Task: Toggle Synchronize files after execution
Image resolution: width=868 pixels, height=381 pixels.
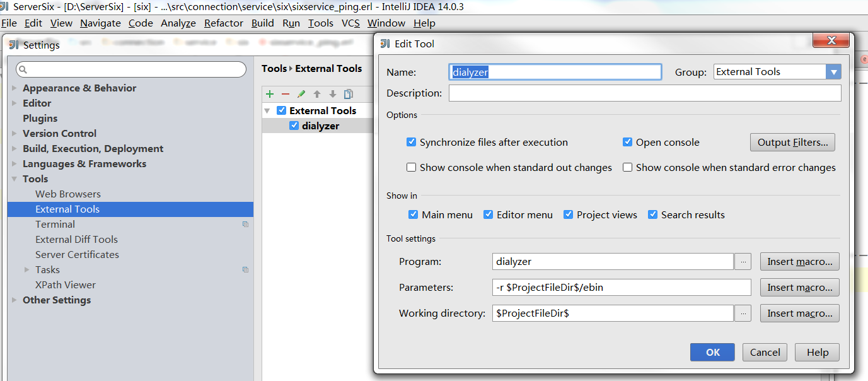Action: click(412, 143)
